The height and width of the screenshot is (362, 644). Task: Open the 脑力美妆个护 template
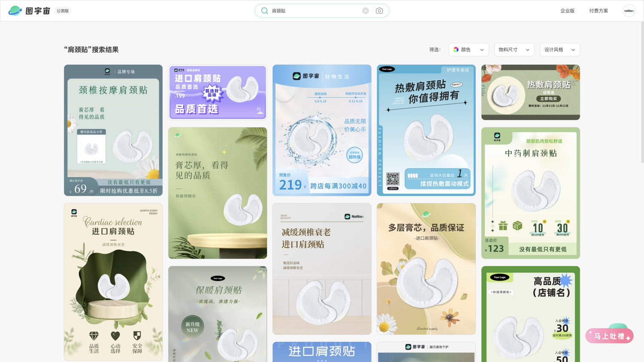pos(426,352)
